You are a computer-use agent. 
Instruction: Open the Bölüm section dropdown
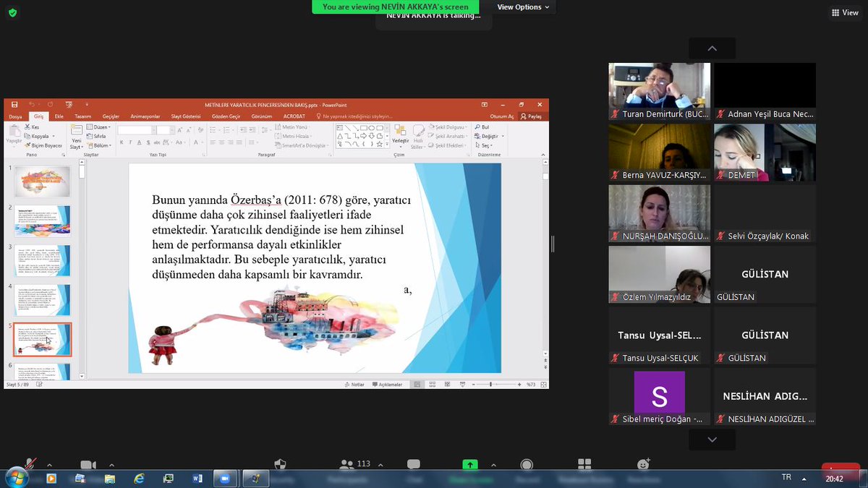[x=100, y=145]
